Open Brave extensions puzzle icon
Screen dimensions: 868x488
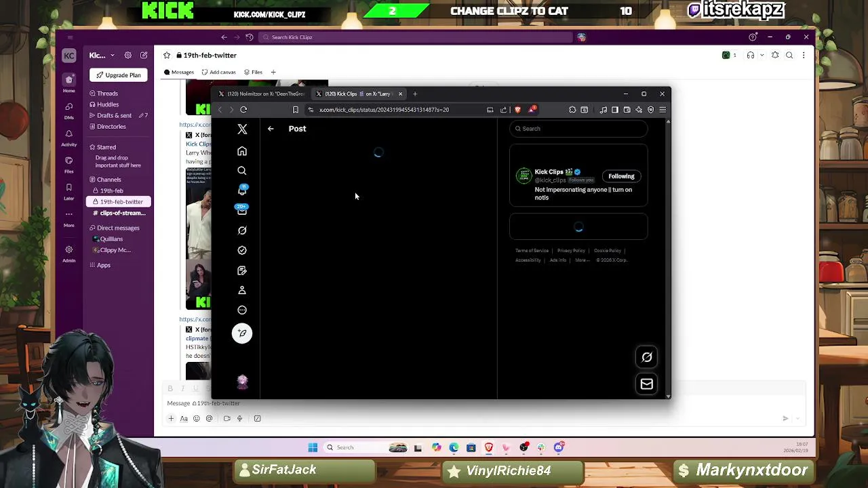click(x=572, y=110)
